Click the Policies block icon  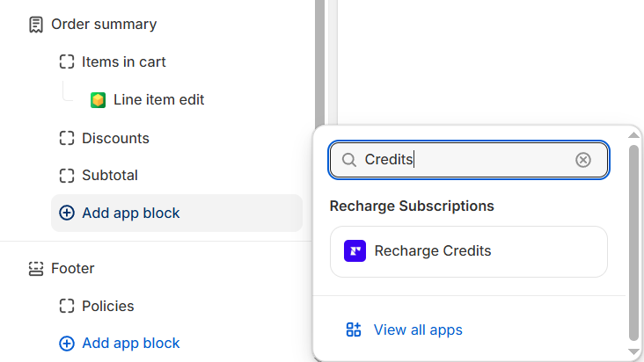click(67, 306)
